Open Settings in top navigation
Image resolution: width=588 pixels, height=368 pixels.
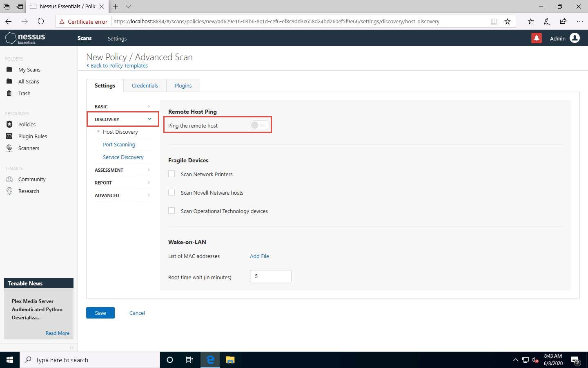click(x=117, y=38)
